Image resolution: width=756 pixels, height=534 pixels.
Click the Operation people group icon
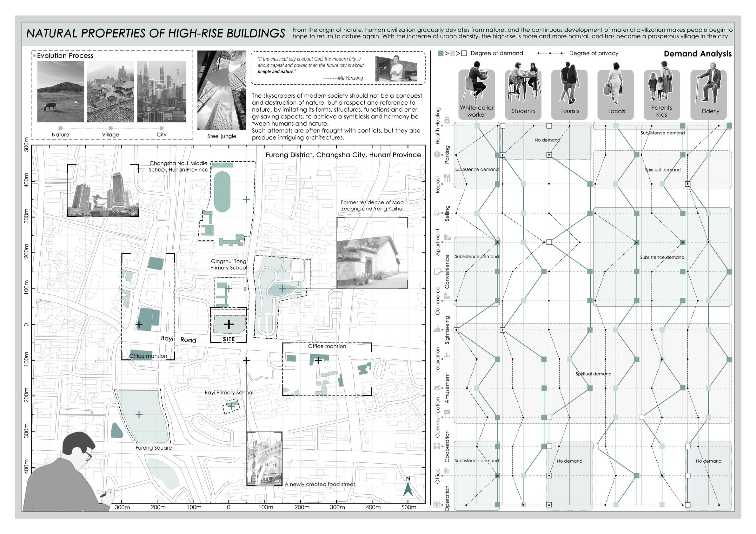[x=437, y=504]
